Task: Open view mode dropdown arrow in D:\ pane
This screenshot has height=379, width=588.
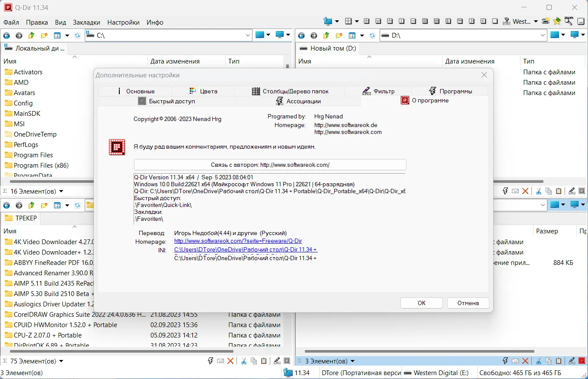Action: [x=362, y=35]
